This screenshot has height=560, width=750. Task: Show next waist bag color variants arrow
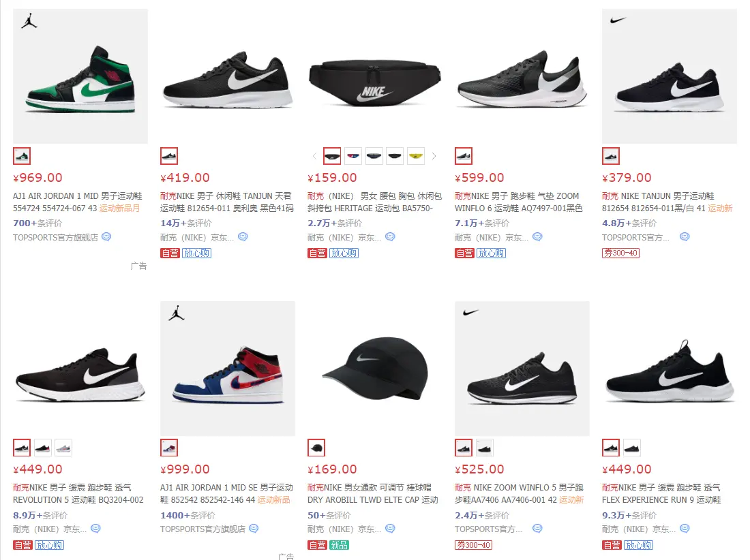(434, 156)
